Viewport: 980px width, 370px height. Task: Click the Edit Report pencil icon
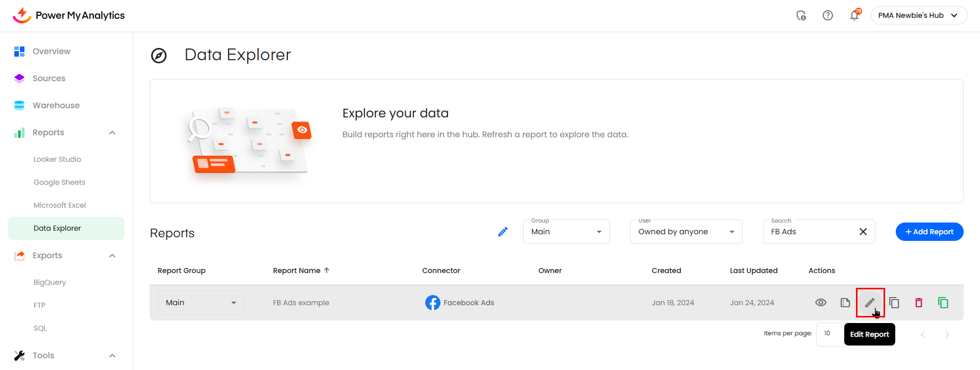click(x=870, y=303)
